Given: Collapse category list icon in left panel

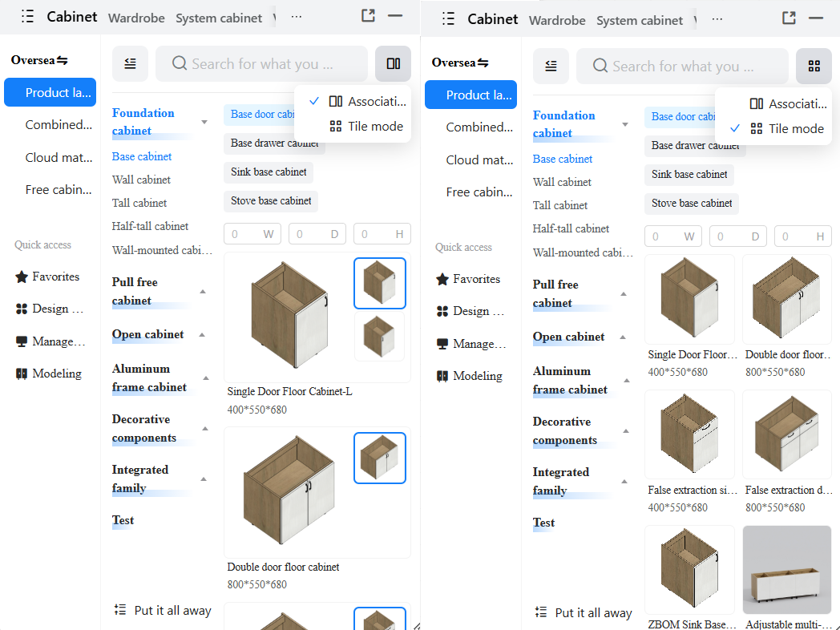Looking at the screenshot, I should (x=130, y=64).
